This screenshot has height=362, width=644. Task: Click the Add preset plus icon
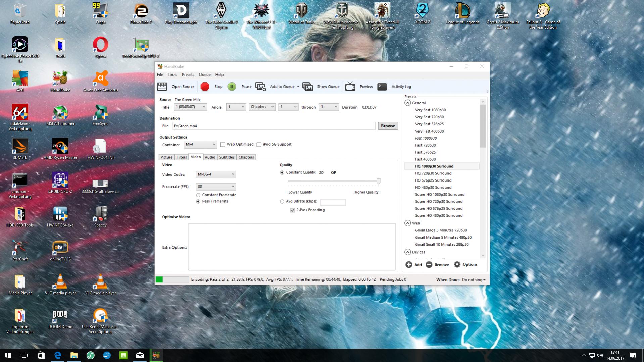[x=409, y=265]
